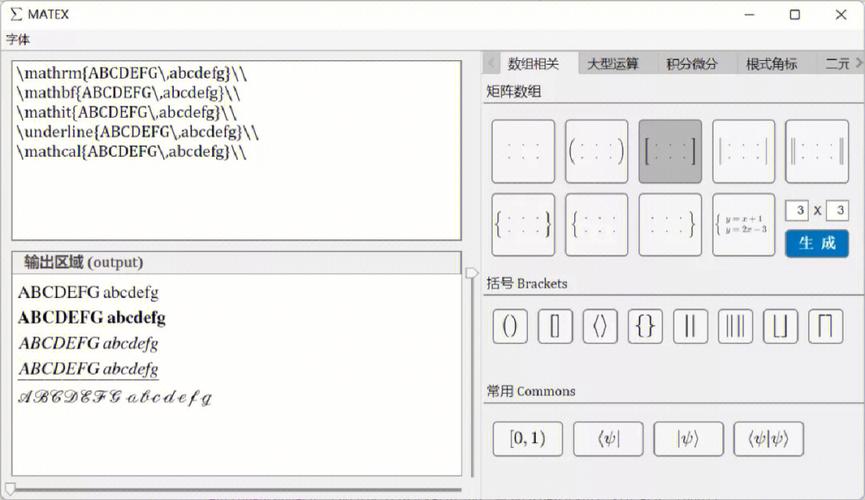The height and width of the screenshot is (500, 865).
Task: Click the 输出区域 (output) header
Action: (x=237, y=262)
